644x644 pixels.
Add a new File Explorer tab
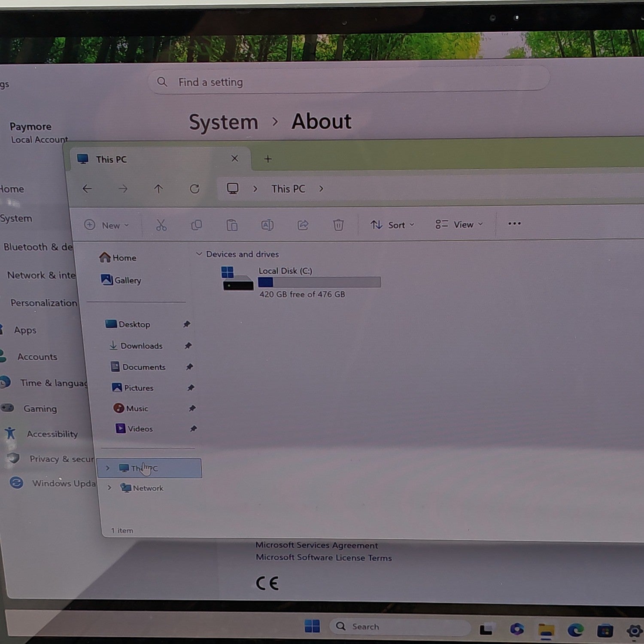268,159
